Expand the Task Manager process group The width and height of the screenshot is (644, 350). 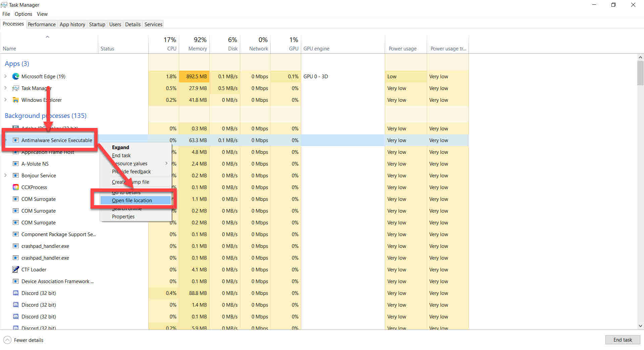5,88
